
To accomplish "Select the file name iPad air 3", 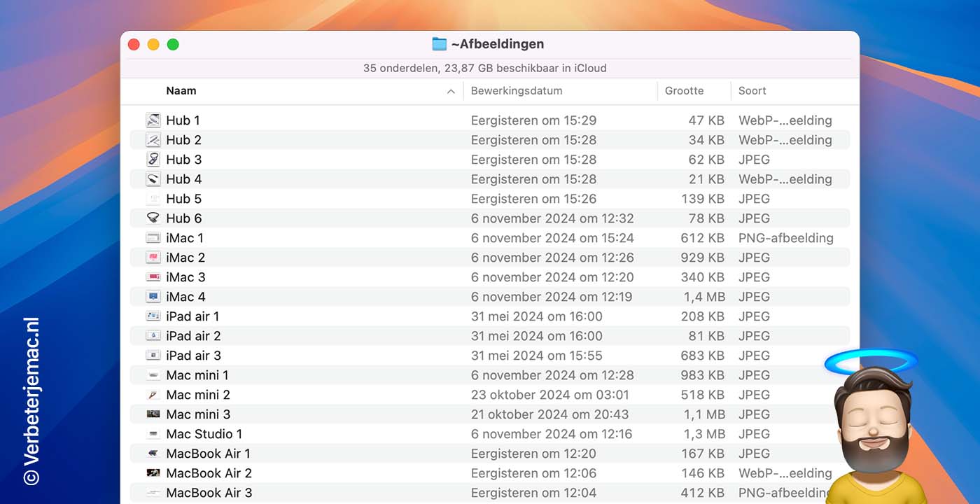I will coord(193,356).
